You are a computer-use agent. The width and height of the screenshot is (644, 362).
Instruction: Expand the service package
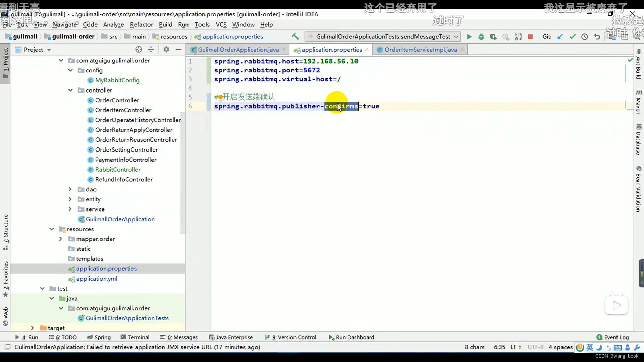click(x=70, y=209)
